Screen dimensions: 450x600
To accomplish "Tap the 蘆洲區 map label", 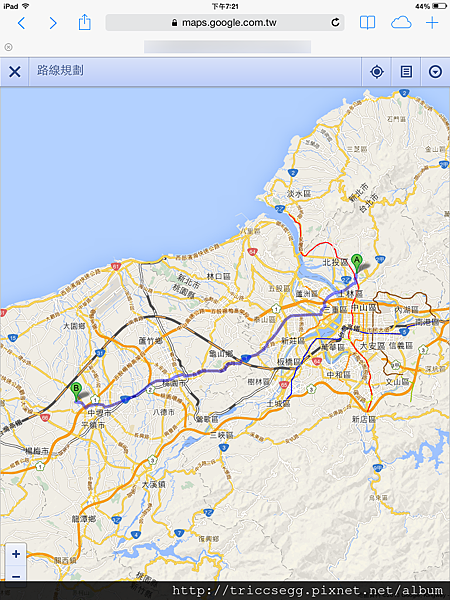I will tap(307, 294).
